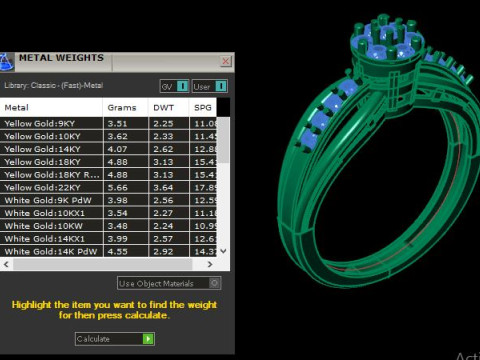480x360 pixels.
Task: Select the White Gold:14KX1 row
Action: [x=108, y=239]
